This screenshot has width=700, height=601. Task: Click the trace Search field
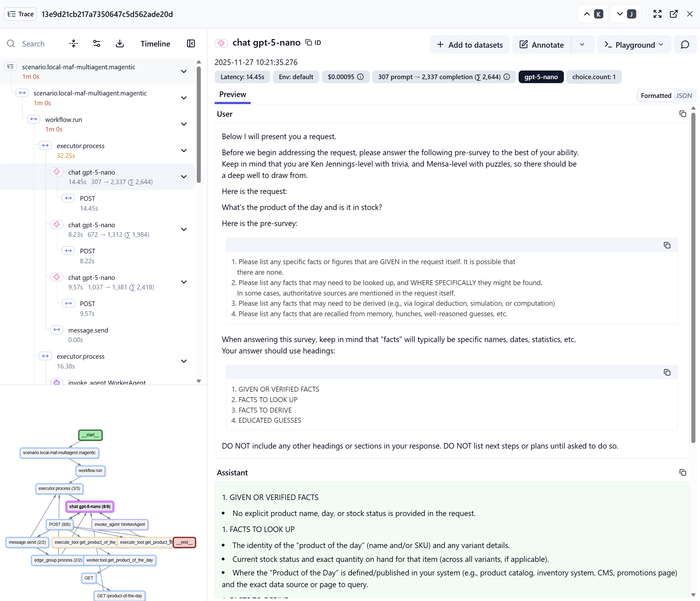(33, 44)
